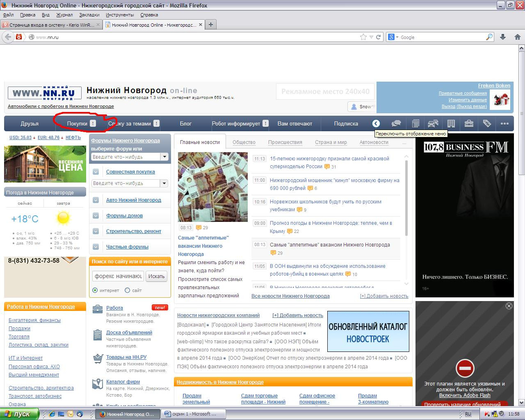Open the office building icon in navbar

[x=451, y=123]
